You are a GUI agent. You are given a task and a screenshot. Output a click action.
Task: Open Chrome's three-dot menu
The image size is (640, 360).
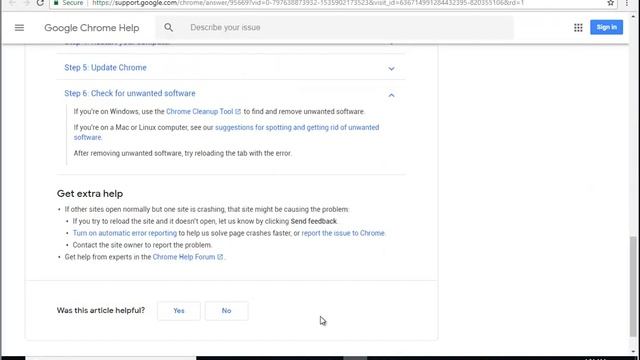coord(627,3)
